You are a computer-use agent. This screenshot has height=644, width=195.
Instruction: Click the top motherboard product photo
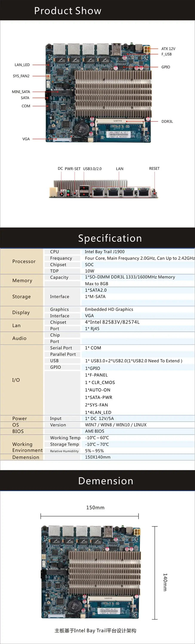[99, 93]
